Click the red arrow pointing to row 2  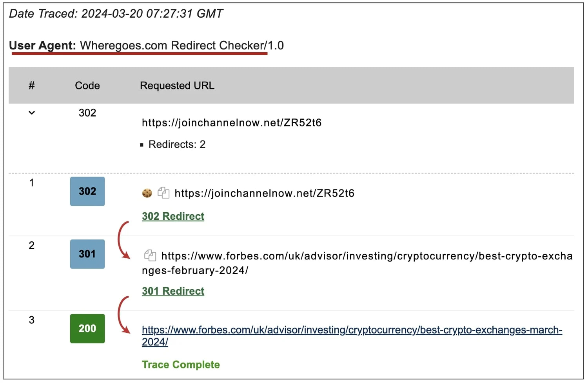(124, 240)
